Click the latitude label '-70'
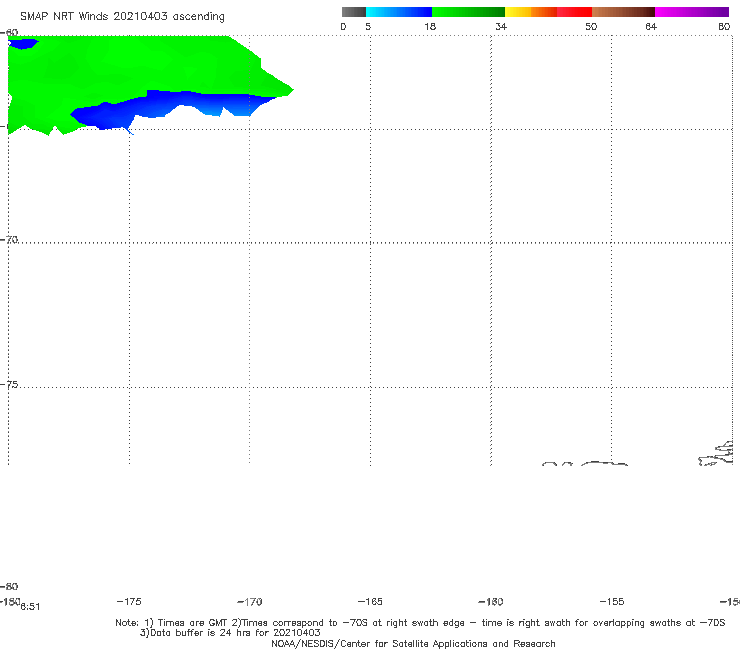This screenshot has height=650, width=740. click(9, 240)
